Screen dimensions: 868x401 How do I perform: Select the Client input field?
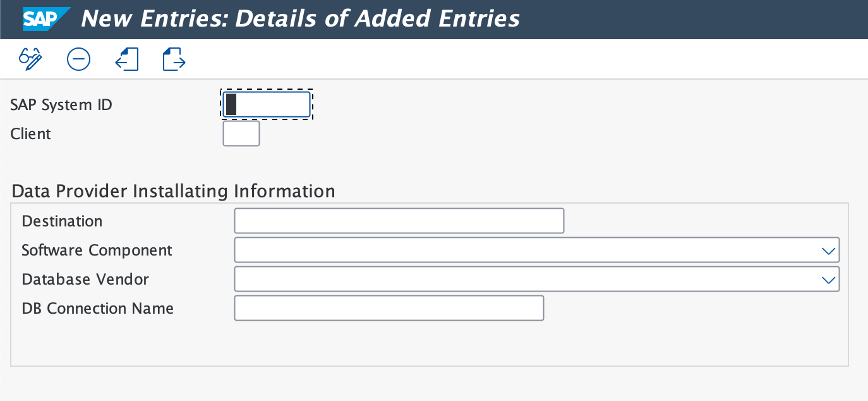coord(241,133)
